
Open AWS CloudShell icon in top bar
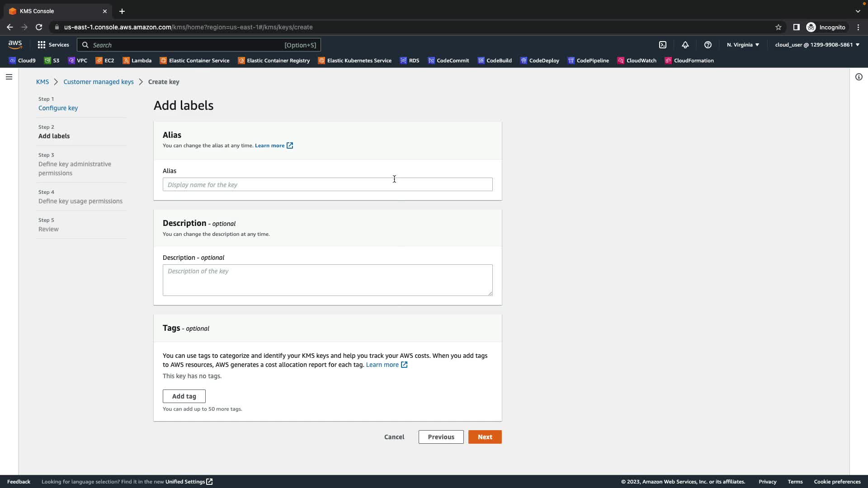(663, 45)
